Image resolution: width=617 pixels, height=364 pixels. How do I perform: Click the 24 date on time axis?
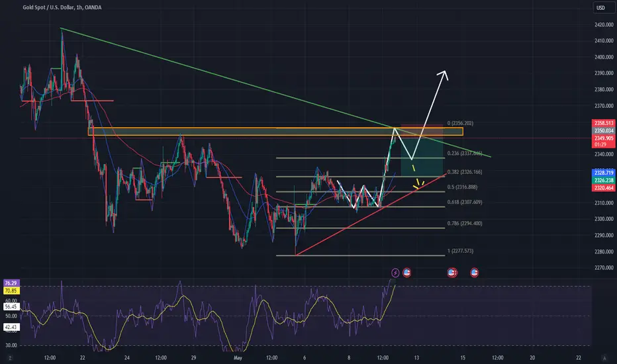click(126, 357)
